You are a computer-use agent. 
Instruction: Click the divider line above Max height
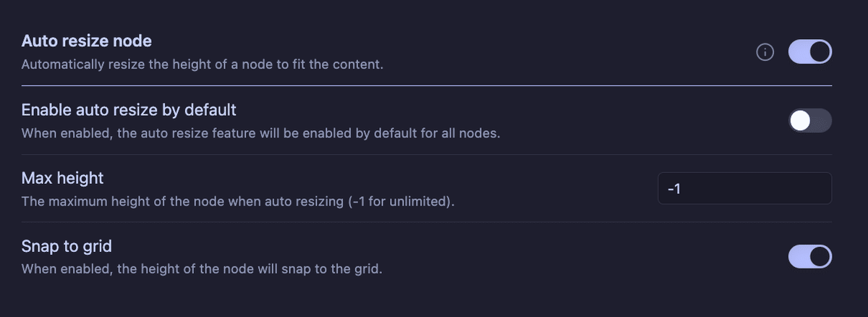click(x=427, y=154)
